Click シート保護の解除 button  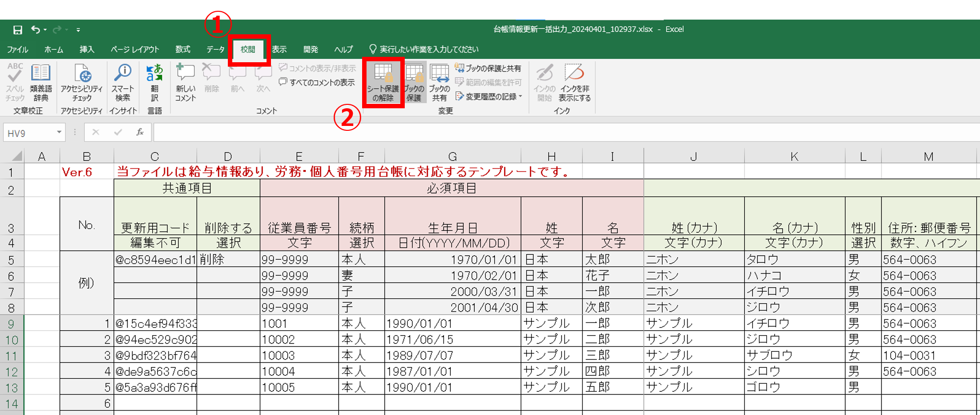click(x=383, y=82)
